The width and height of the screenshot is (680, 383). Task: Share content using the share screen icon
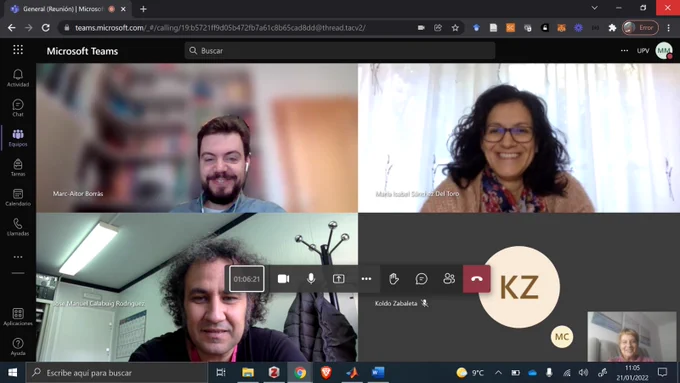coord(339,278)
